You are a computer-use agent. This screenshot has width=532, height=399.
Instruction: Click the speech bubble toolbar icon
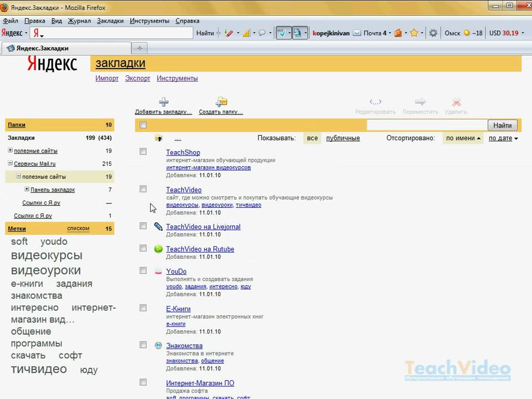click(262, 33)
